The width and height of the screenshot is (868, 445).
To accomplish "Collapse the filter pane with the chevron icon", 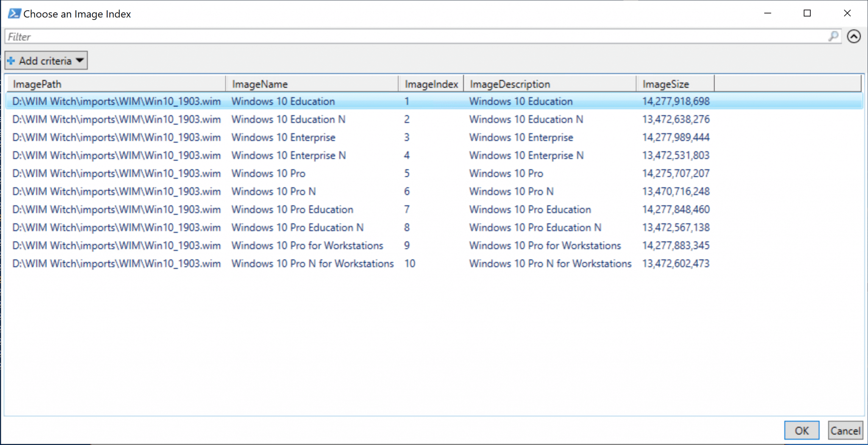I will tap(854, 36).
